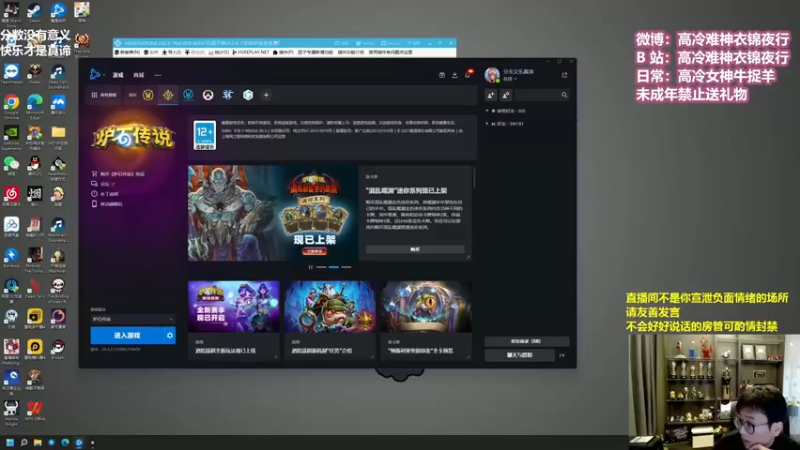Open the GeForce Experience desktop shortcut

[x=11, y=137]
